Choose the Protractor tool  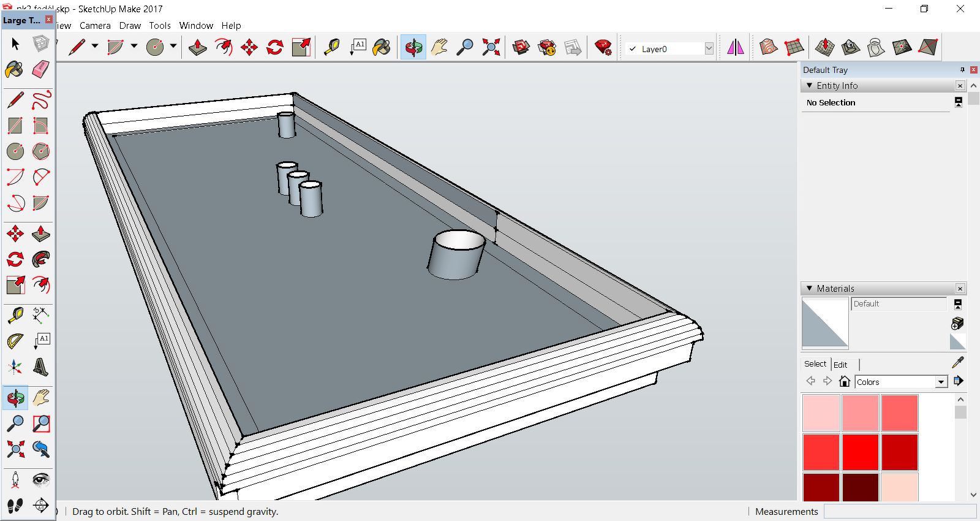[x=15, y=341]
